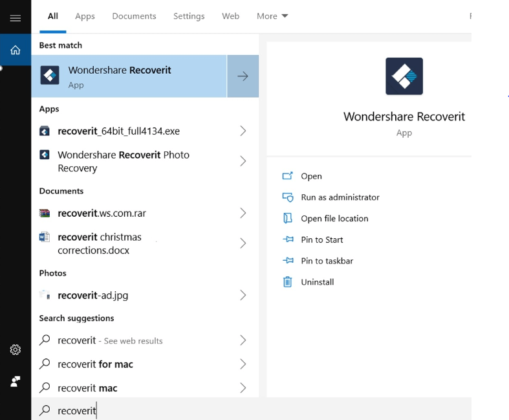Click Word icon of recoverit christmas corrections.docx
This screenshot has width=509, height=420.
45,237
